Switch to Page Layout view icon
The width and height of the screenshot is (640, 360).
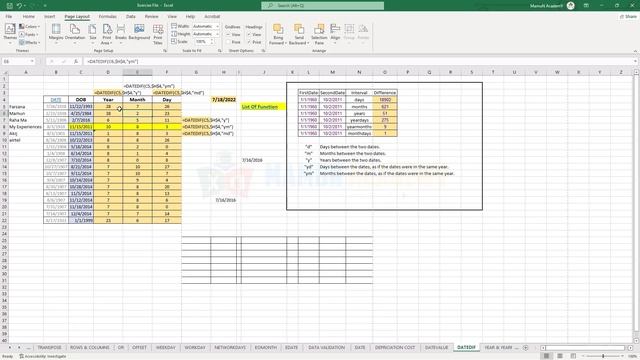point(560,356)
